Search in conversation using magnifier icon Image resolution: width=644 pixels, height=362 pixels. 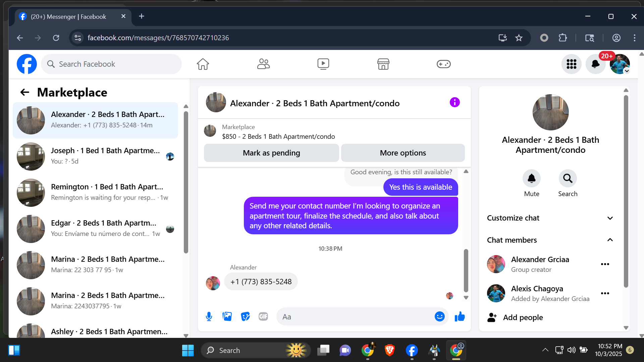click(x=568, y=178)
